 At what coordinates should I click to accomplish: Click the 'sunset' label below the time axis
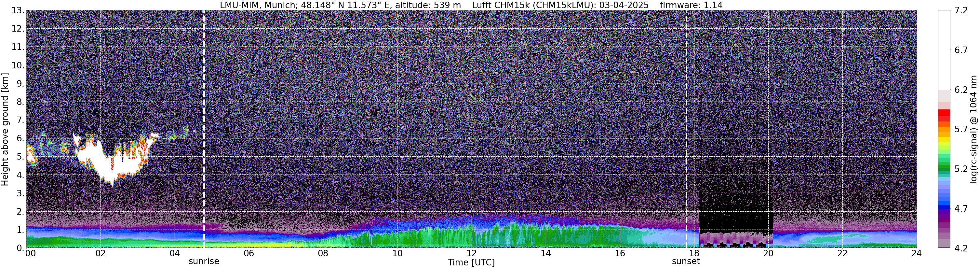pos(686,262)
